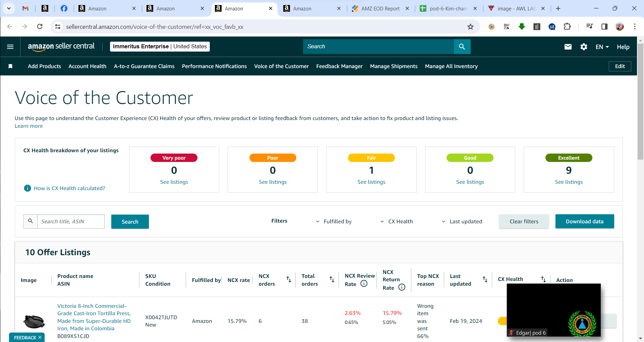Reload the current page
The image size is (644, 342).
(x=40, y=26)
